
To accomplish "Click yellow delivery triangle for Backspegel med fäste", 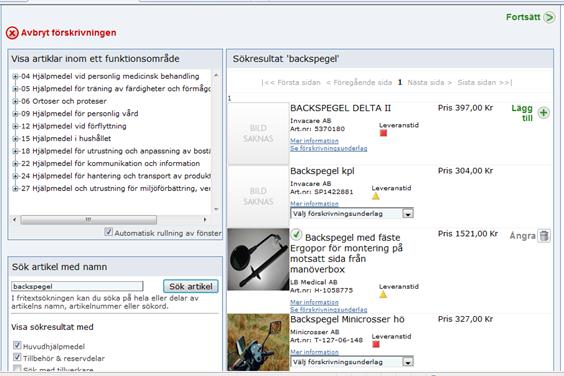I will click(383, 294).
